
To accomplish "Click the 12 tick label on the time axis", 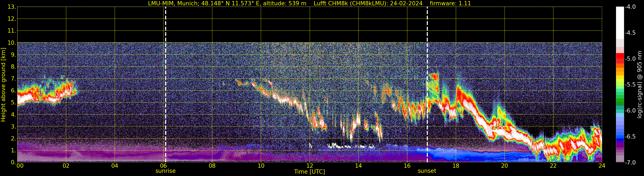I will coord(310,166).
